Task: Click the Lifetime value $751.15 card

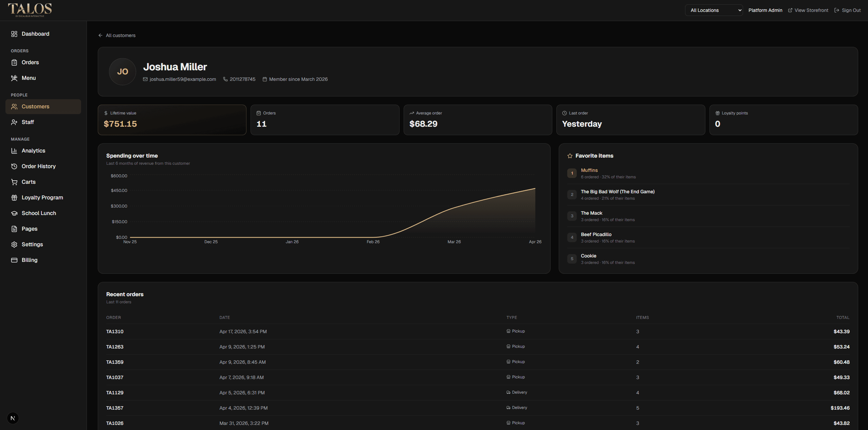Action: (172, 120)
